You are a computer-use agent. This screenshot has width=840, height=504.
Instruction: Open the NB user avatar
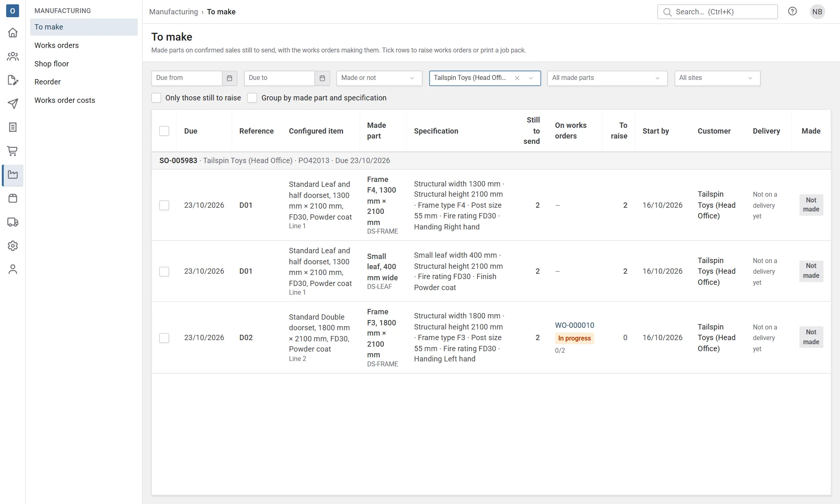point(817,12)
